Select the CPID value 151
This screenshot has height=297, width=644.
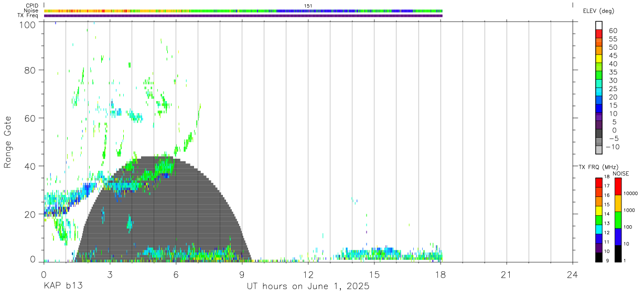tap(308, 6)
